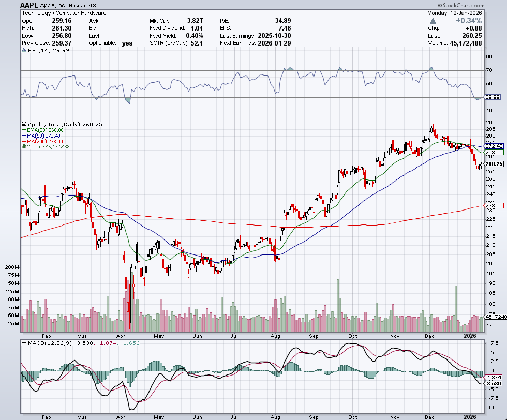Click the Fwd Yield value 0.40%

click(195, 36)
